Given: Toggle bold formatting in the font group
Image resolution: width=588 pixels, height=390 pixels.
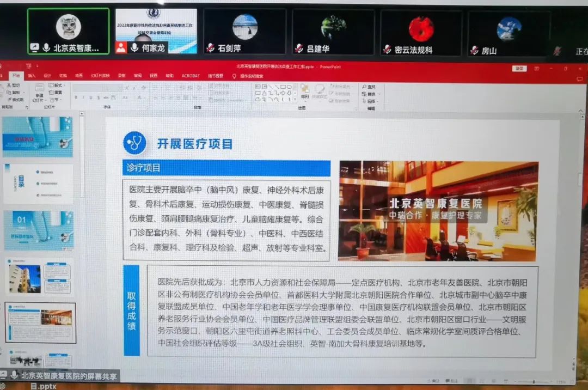Looking at the screenshot, I should click(76, 97).
